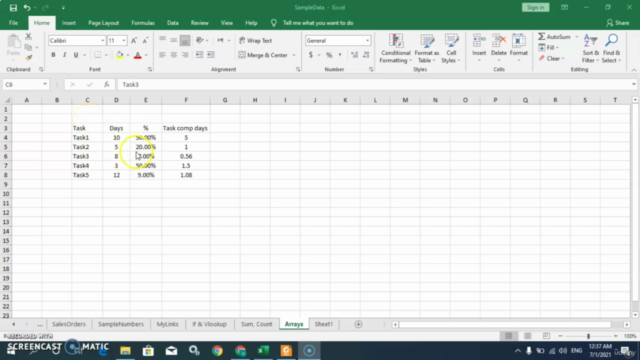Apply the percent style

coord(329,55)
